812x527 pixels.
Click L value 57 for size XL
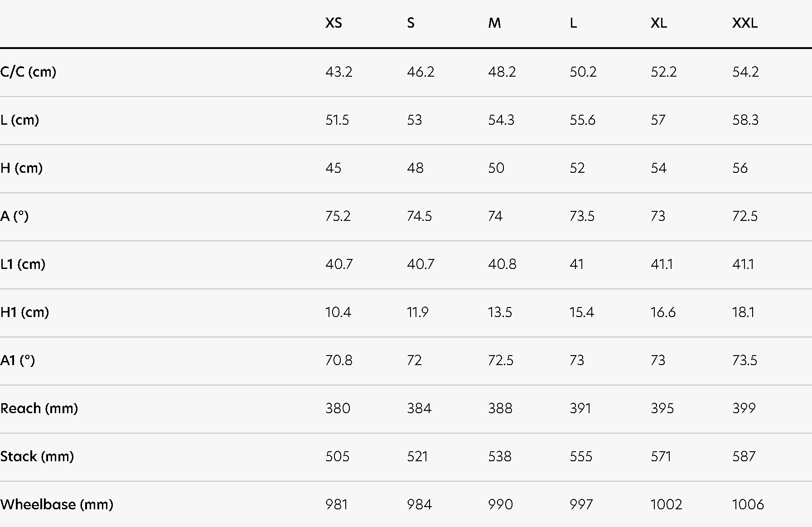click(658, 120)
